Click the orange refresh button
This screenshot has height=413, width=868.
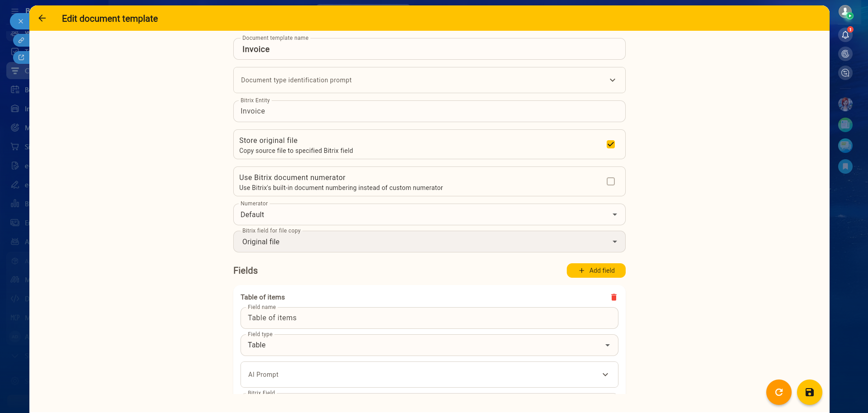tap(778, 392)
